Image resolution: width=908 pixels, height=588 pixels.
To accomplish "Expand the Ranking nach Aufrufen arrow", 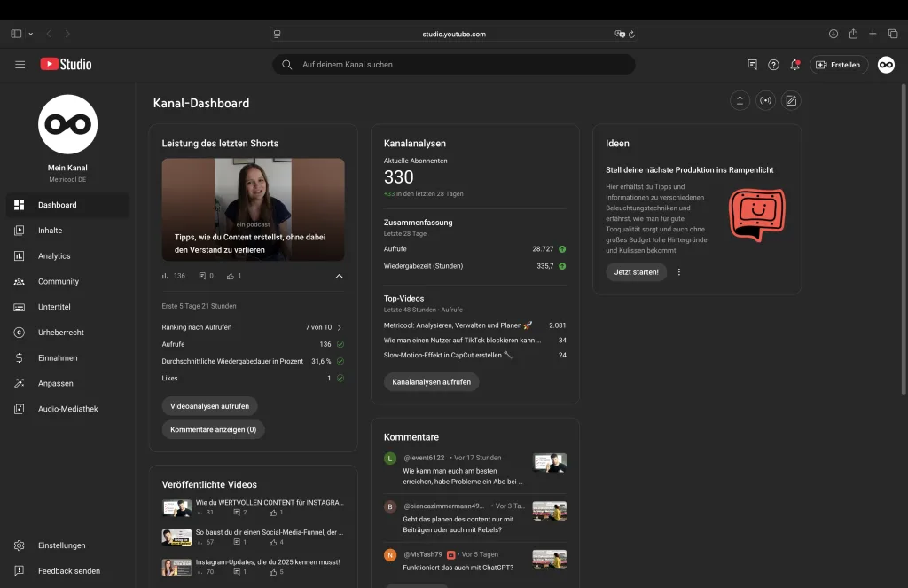I will pos(340,327).
